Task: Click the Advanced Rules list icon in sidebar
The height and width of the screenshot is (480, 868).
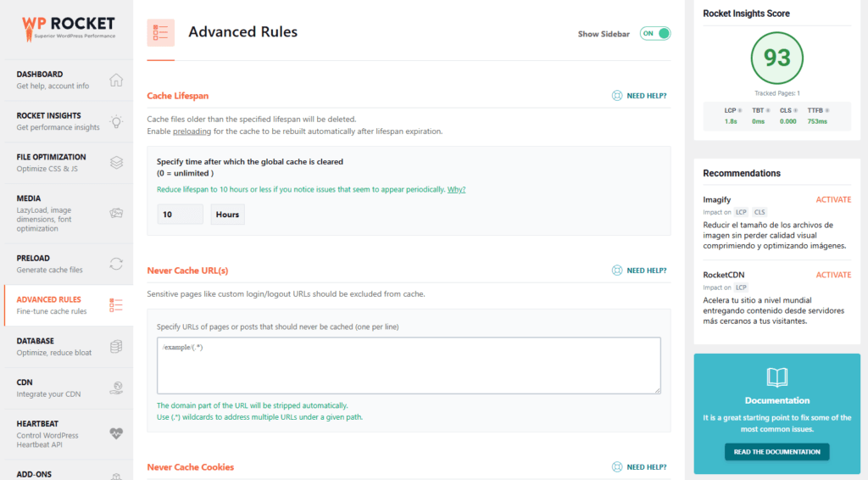Action: pyautogui.click(x=115, y=305)
